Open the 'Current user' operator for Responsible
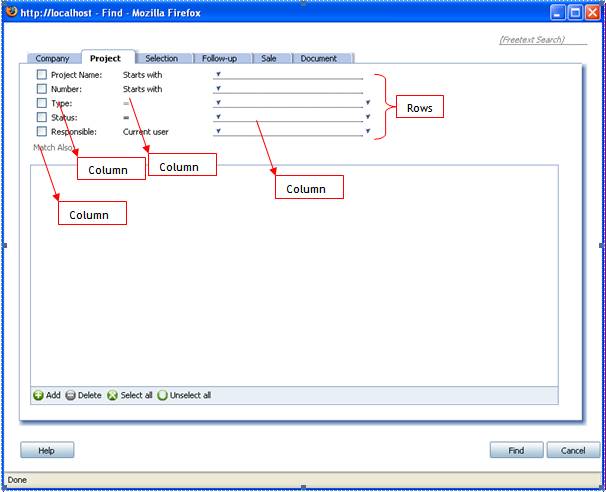Screen dimensions: 606x492 (146, 132)
